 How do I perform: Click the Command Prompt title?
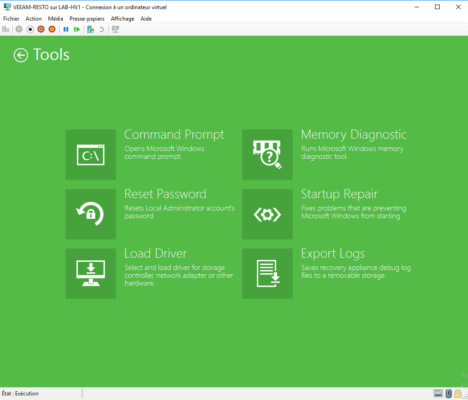[x=174, y=135]
